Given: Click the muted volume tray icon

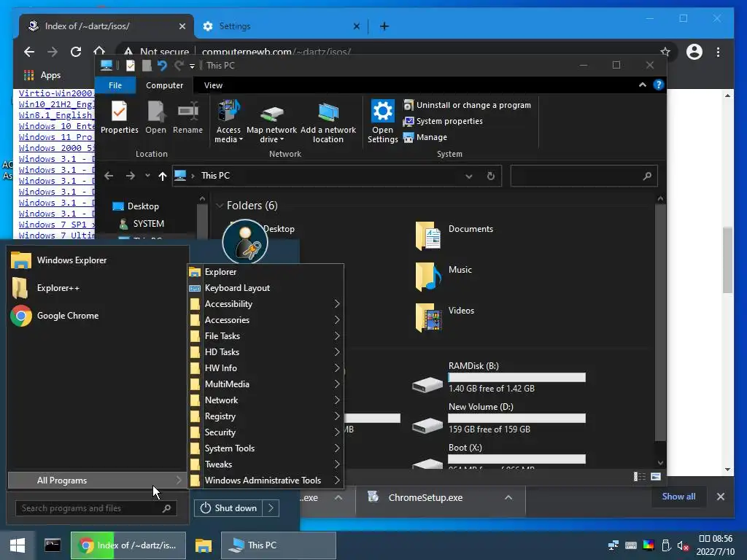Looking at the screenshot, I should pos(683,545).
